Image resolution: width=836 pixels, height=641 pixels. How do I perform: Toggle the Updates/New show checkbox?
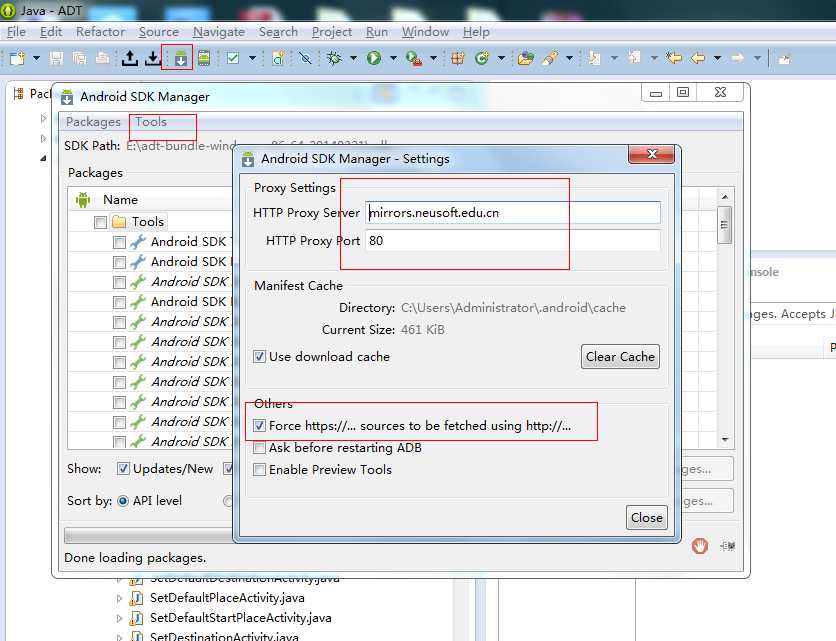click(x=123, y=469)
